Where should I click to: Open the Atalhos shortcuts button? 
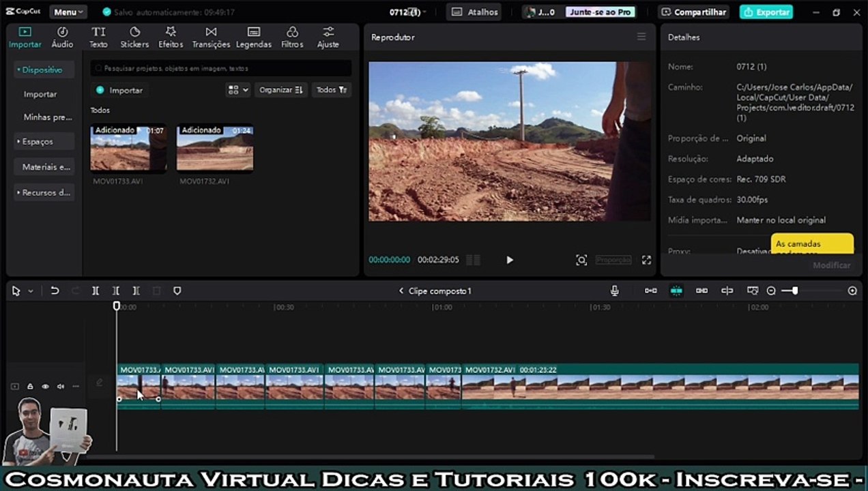point(474,12)
